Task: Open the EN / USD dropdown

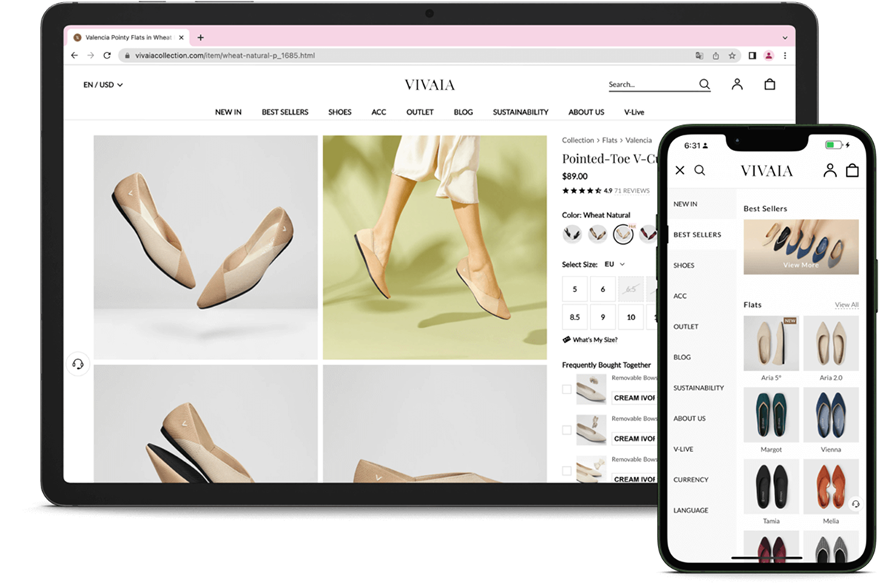Action: click(103, 84)
